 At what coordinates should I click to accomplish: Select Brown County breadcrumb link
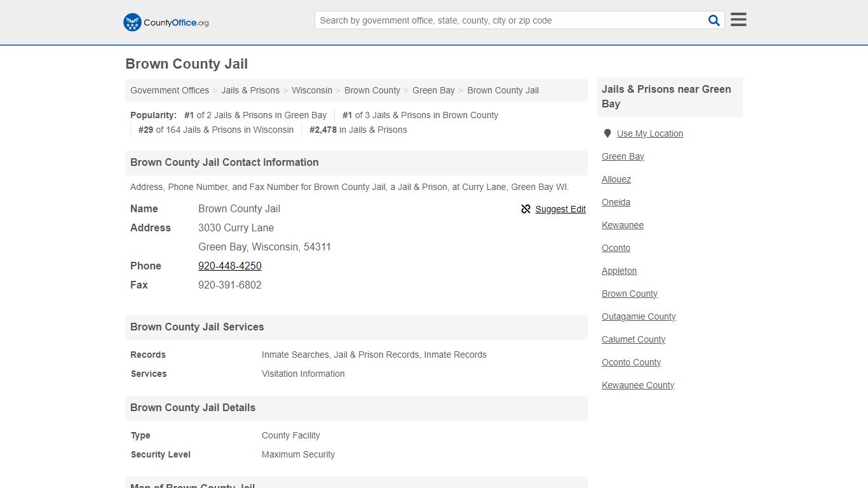click(372, 90)
